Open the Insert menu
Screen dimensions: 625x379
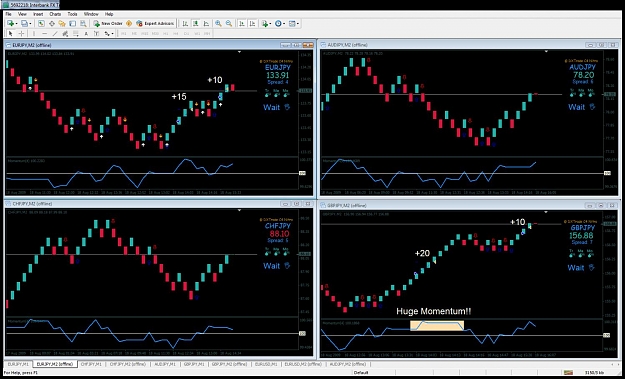pyautogui.click(x=38, y=14)
